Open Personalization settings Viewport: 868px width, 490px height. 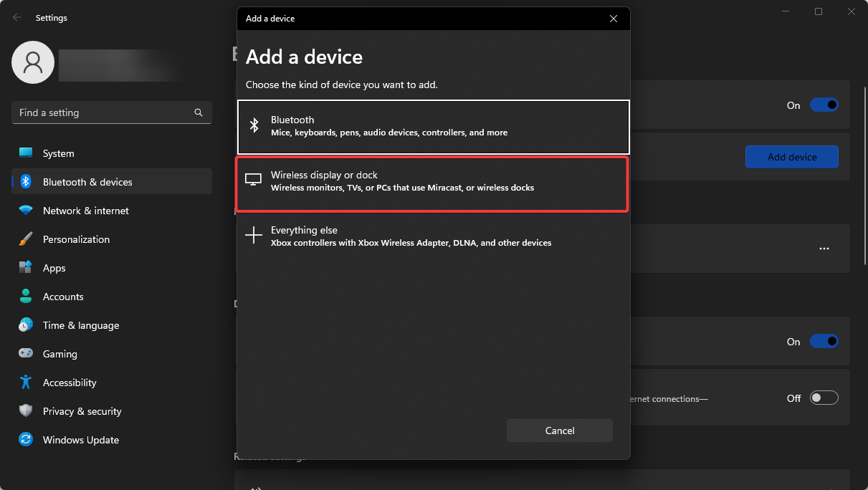tap(112, 239)
